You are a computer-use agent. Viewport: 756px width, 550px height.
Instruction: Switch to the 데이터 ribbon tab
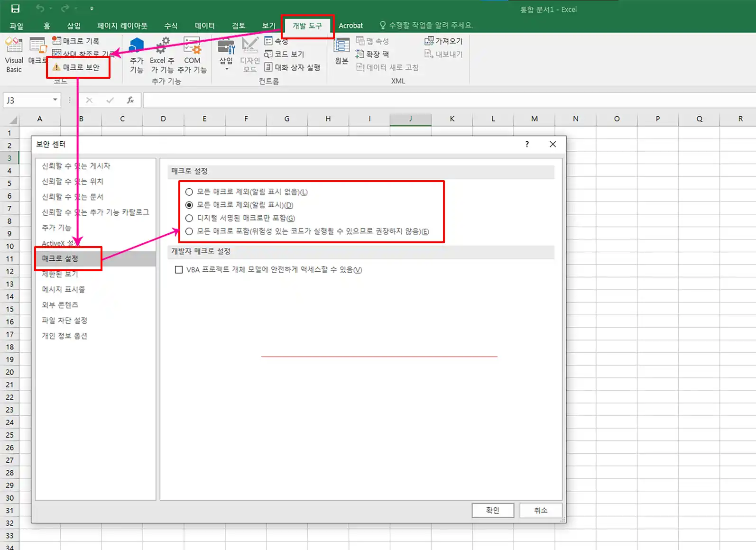[205, 26]
